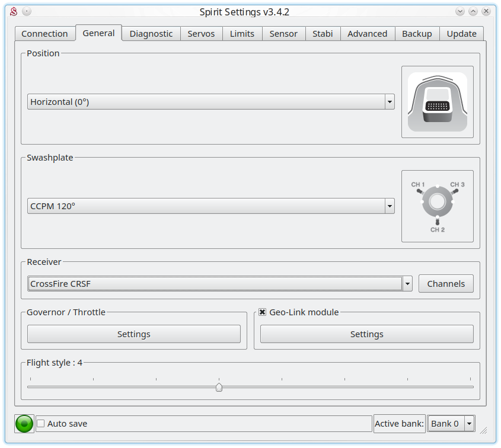The width and height of the screenshot is (501, 448).
Task: Open the Servos tab
Action: (201, 34)
